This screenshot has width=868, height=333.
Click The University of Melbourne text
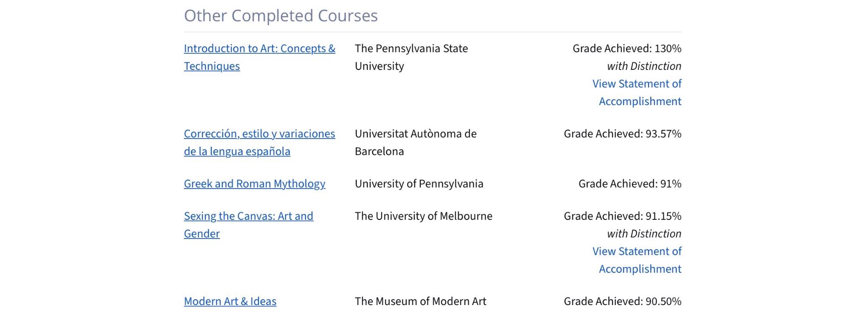tap(423, 216)
